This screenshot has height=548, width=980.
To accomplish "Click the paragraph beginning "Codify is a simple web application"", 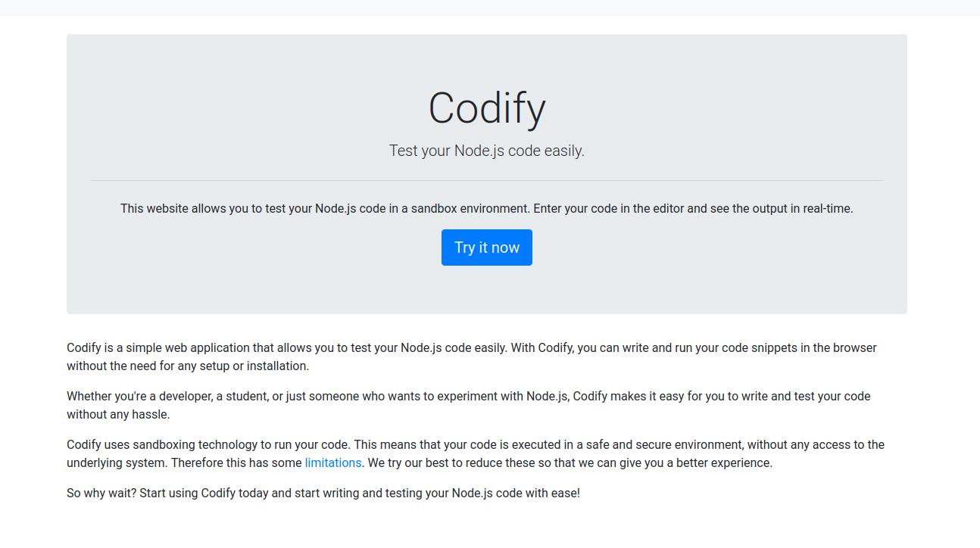I will click(x=472, y=357).
